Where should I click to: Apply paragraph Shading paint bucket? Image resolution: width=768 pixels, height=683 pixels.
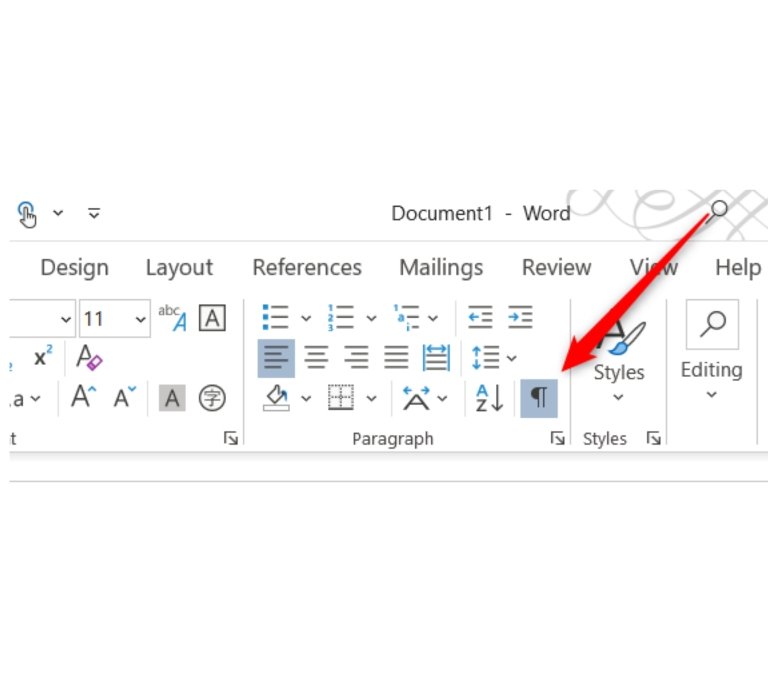(x=276, y=398)
